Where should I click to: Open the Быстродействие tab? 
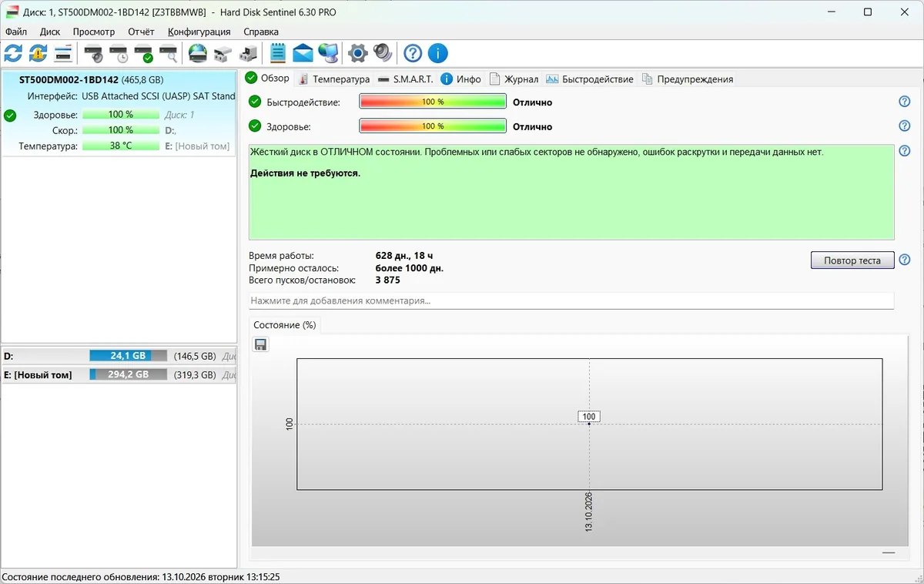coord(590,79)
